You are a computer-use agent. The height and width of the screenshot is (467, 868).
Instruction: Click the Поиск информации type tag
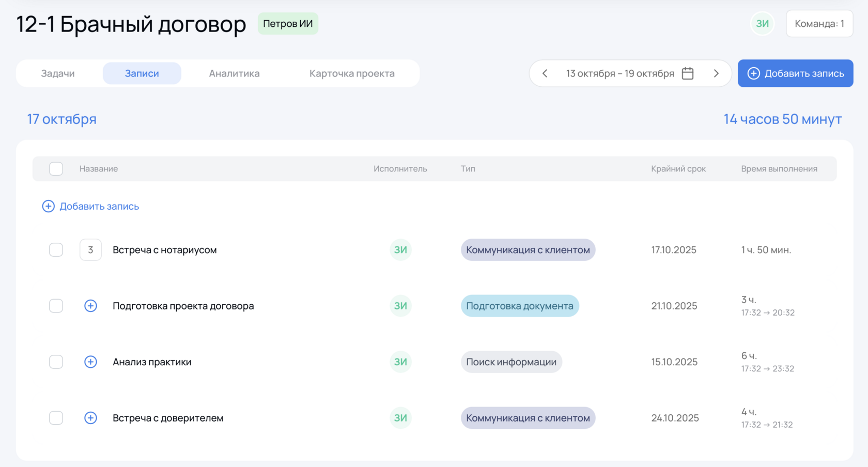pyautogui.click(x=511, y=362)
